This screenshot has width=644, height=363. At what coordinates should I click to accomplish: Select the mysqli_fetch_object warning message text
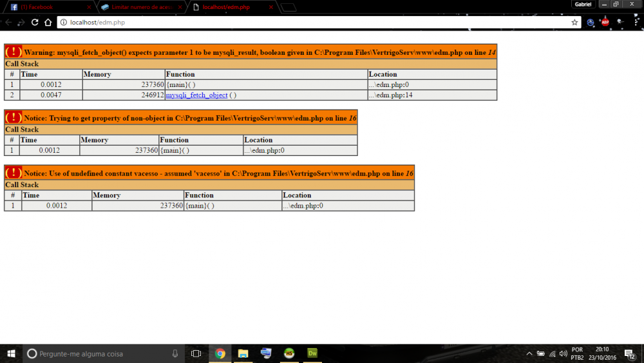point(260,53)
